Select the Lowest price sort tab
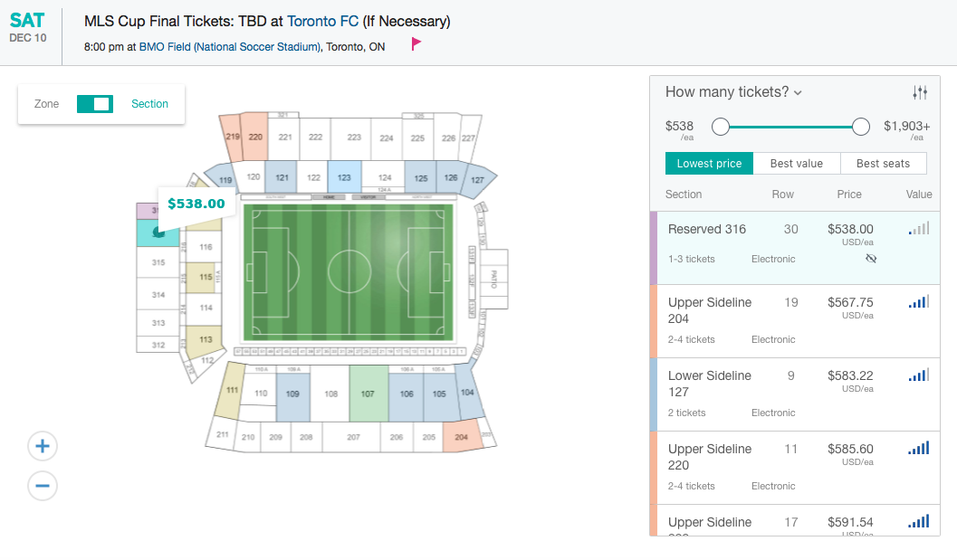957x560 pixels. (709, 164)
